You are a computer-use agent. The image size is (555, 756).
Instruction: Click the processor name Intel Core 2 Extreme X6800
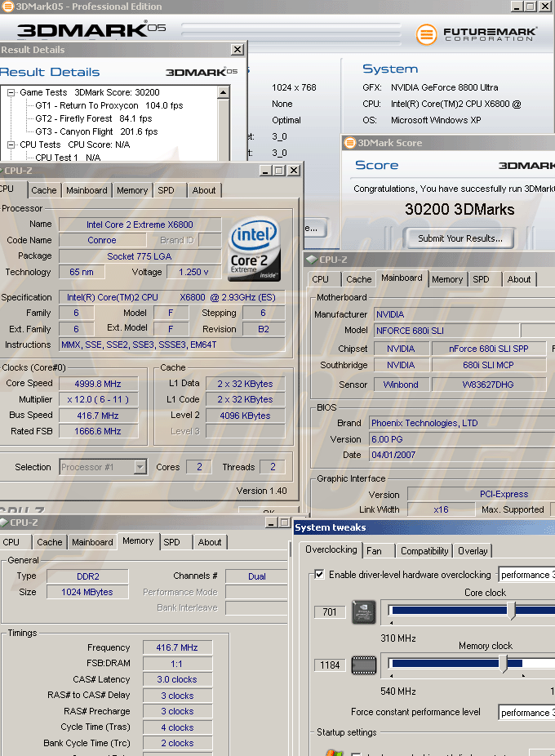(x=140, y=225)
